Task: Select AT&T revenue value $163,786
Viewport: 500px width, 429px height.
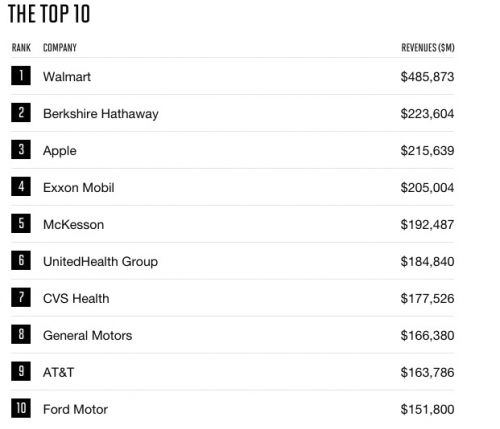Action: [x=427, y=372]
